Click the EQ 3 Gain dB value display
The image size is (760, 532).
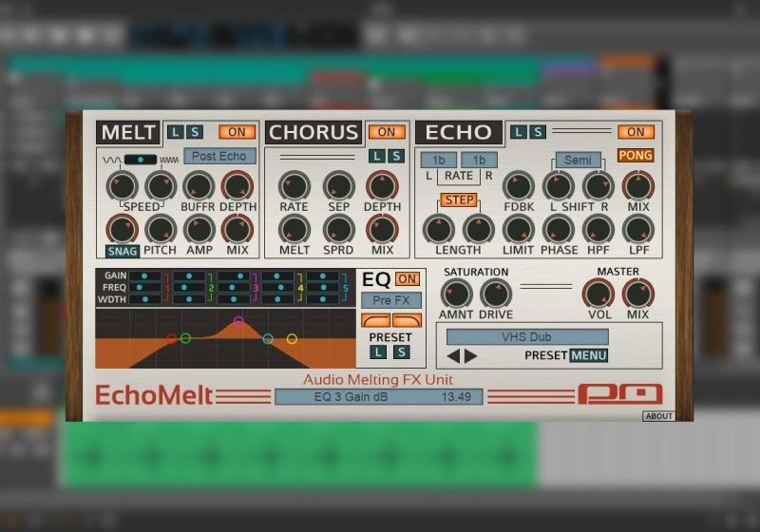pos(379,397)
